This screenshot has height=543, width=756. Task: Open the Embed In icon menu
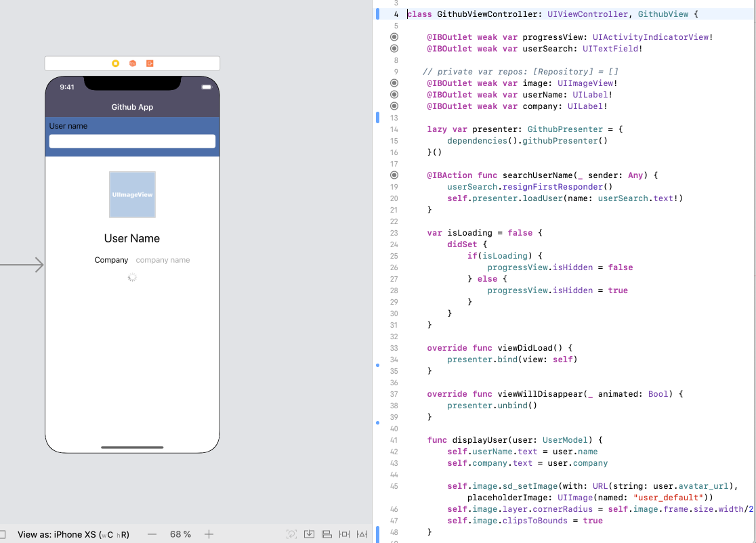click(x=309, y=534)
